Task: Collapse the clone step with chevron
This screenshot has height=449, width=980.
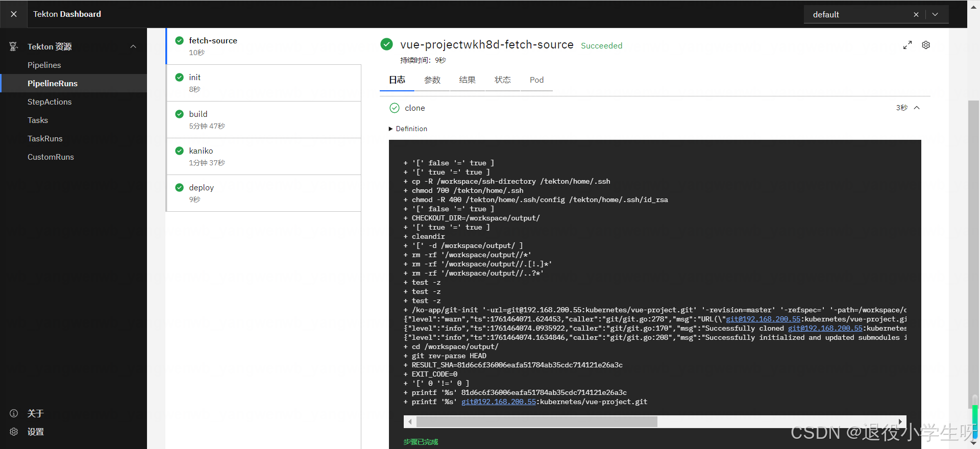Action: pyautogui.click(x=917, y=108)
